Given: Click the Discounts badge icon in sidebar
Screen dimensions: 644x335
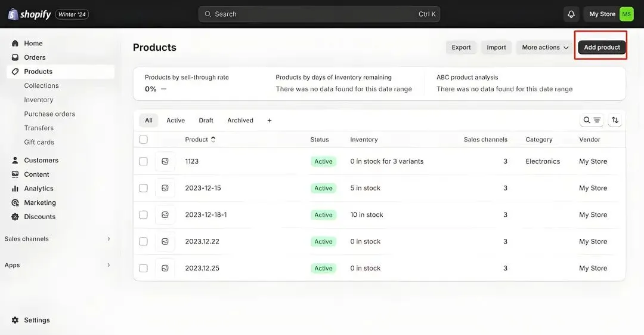Looking at the screenshot, I should tap(15, 217).
